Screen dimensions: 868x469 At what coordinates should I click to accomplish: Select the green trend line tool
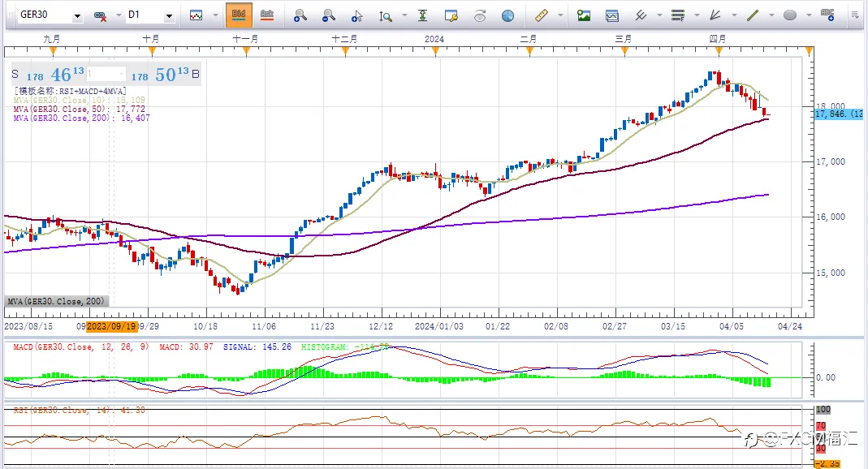point(753,15)
